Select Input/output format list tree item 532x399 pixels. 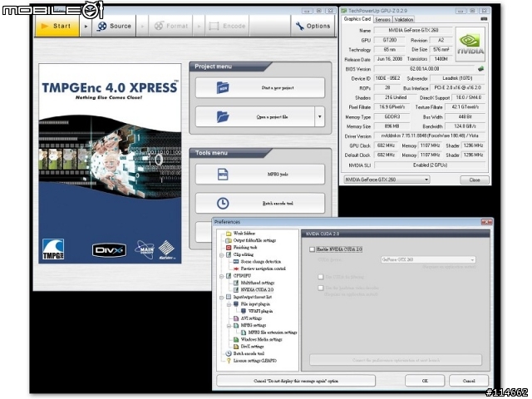(252, 297)
